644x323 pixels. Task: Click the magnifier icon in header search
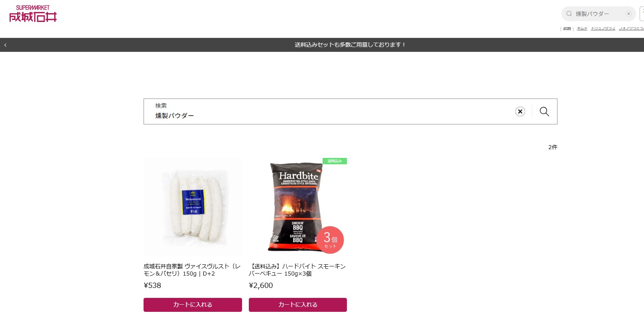569,14
